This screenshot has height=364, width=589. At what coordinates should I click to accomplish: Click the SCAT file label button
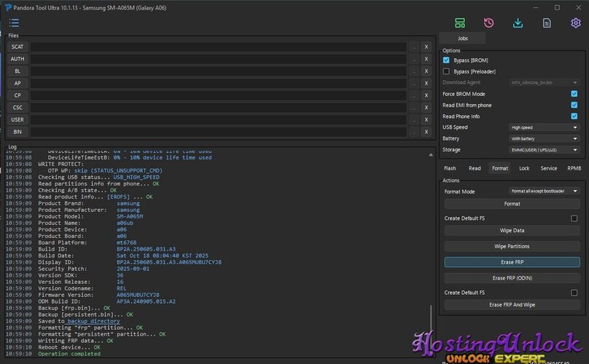pos(17,47)
